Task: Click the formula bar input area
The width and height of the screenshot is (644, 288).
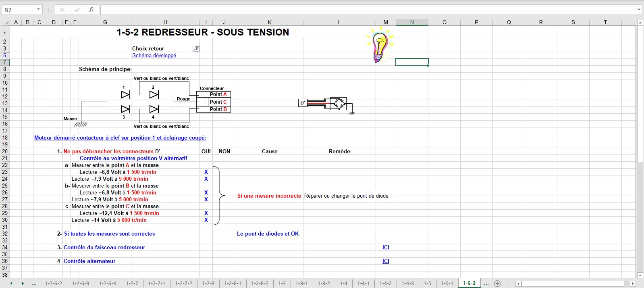Action: tap(368, 10)
